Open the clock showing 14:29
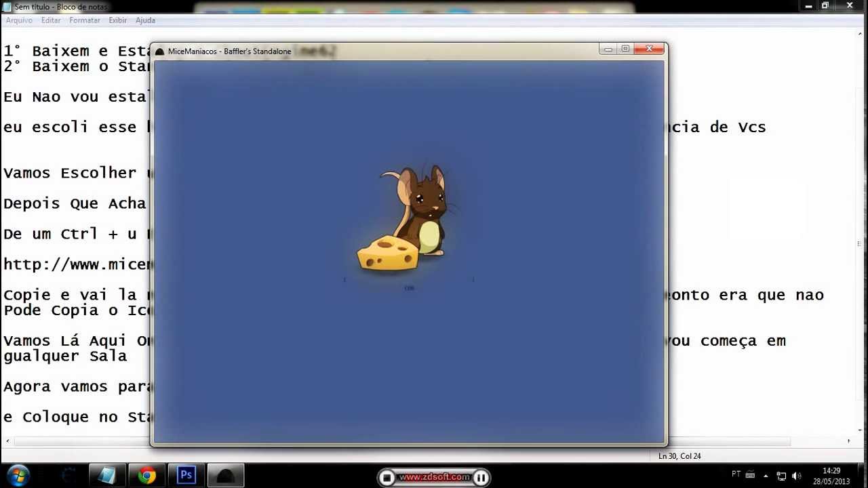Viewport: 868px width, 488px height. [x=832, y=476]
